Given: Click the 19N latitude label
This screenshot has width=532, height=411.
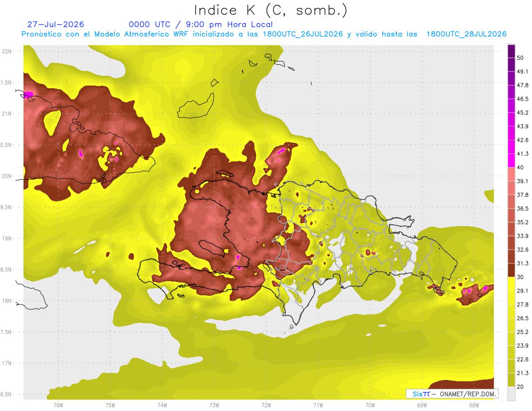Looking at the screenshot, I should pos(8,239).
